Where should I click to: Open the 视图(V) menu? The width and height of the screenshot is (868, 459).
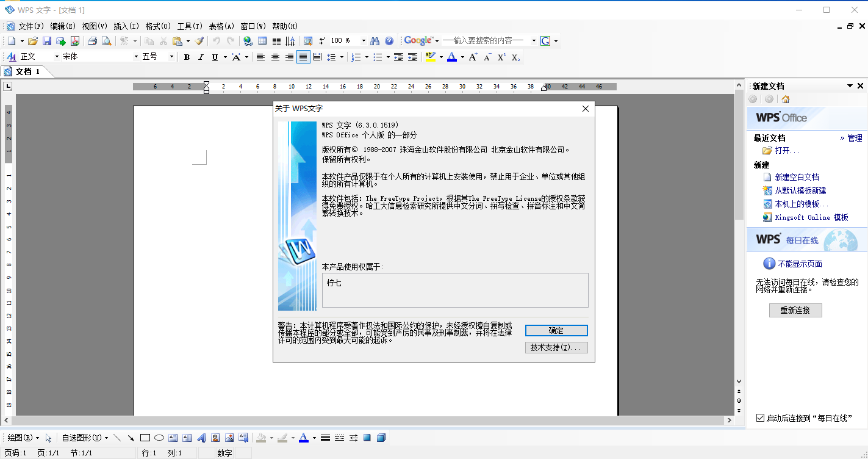coord(95,26)
